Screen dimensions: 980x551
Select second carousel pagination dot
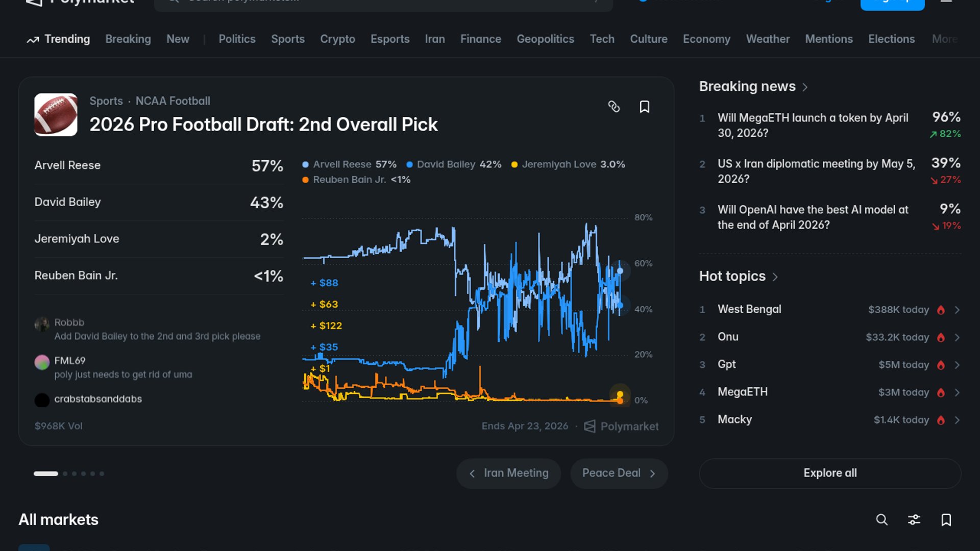point(65,473)
